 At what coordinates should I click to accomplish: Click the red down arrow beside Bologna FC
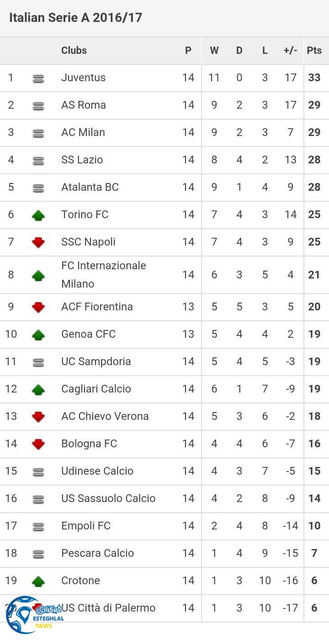[38, 444]
